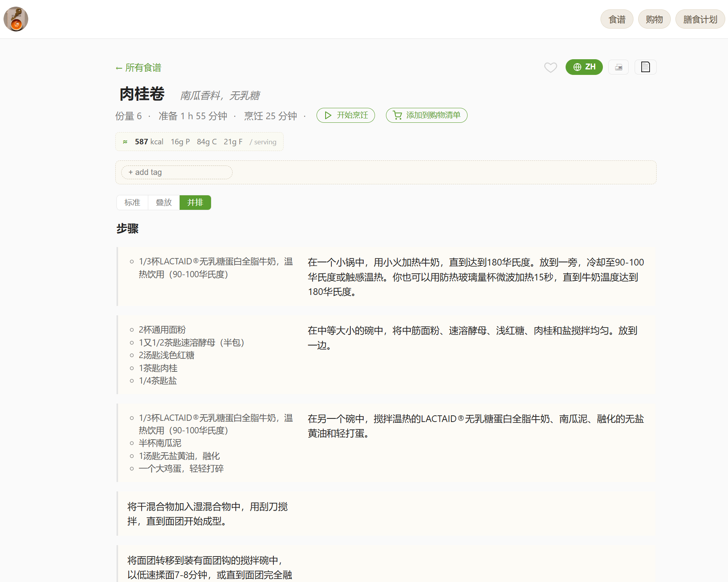Click the heart icon to favorite this recipe
This screenshot has width=728, height=582.
[550, 67]
